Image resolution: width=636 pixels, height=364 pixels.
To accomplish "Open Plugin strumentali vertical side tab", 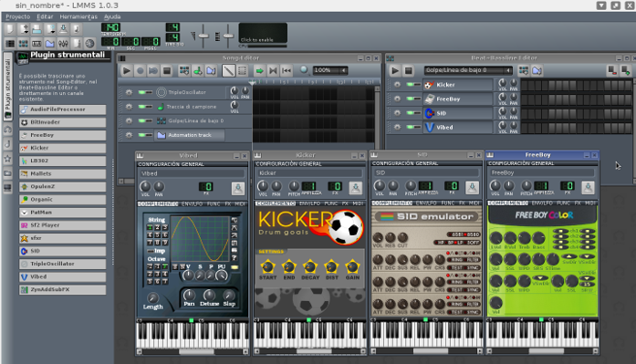I will coord(7,86).
